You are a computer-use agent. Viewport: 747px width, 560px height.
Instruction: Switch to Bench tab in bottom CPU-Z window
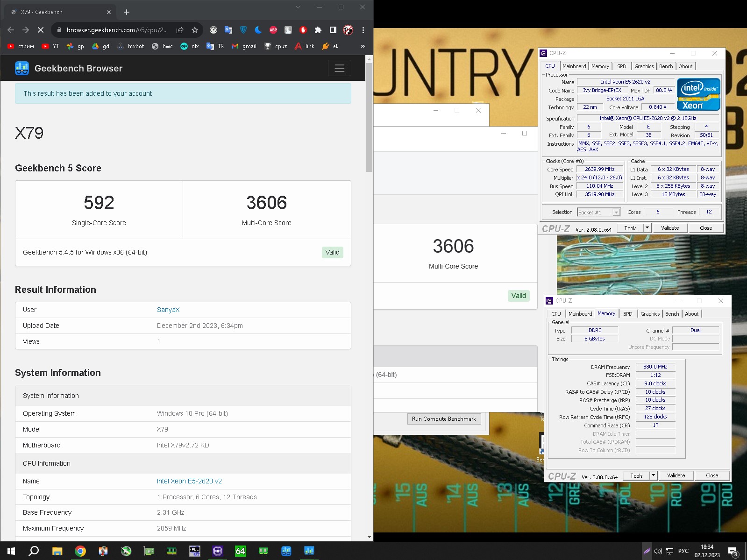pyautogui.click(x=672, y=314)
